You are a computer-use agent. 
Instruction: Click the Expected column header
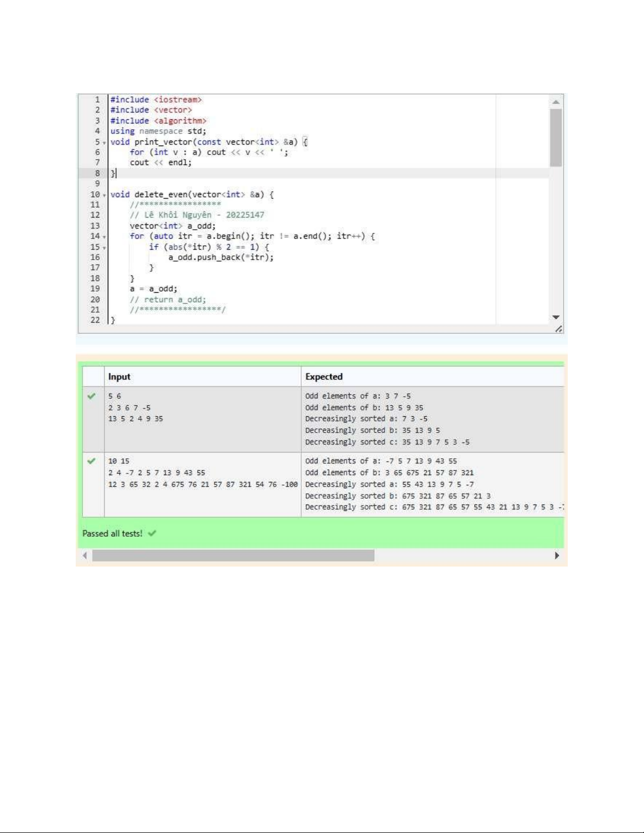[324, 377]
